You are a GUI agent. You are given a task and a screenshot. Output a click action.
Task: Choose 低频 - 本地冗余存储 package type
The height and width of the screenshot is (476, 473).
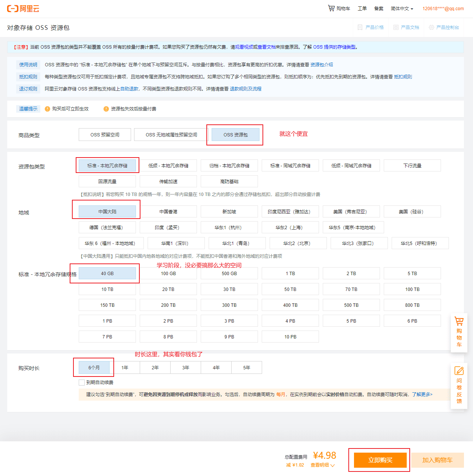[x=168, y=165]
